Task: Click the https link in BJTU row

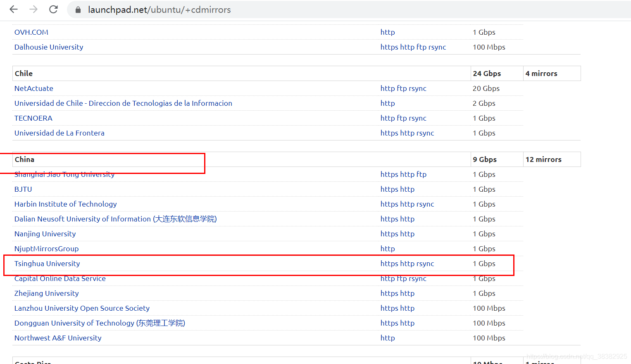Action: (x=389, y=189)
